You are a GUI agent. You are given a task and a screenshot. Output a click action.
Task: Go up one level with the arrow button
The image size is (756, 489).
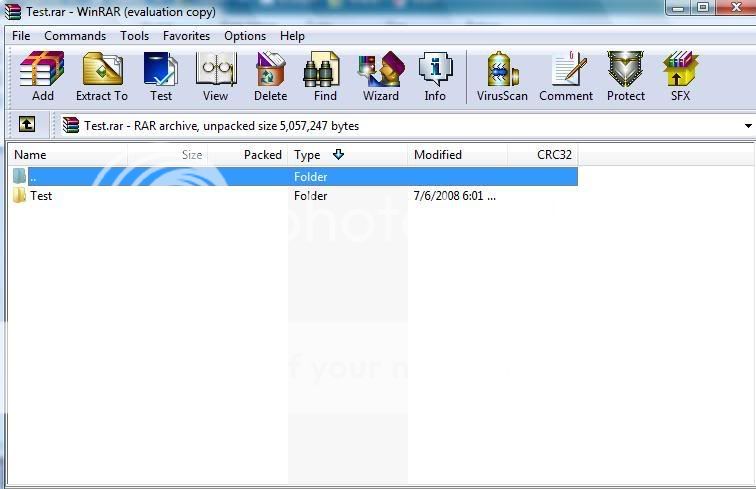[27, 124]
